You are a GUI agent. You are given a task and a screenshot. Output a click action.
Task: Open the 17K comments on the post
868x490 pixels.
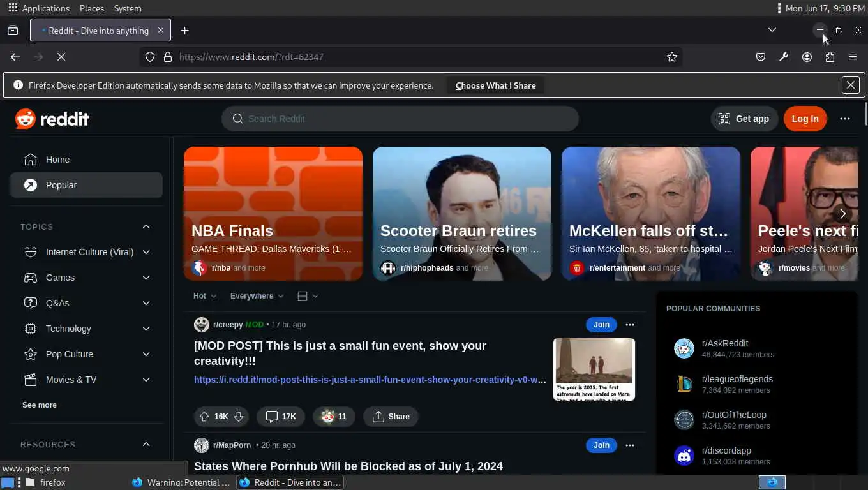pos(281,417)
